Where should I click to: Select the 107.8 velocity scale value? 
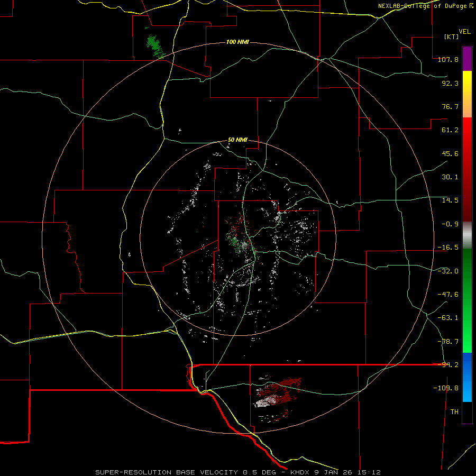448,59
